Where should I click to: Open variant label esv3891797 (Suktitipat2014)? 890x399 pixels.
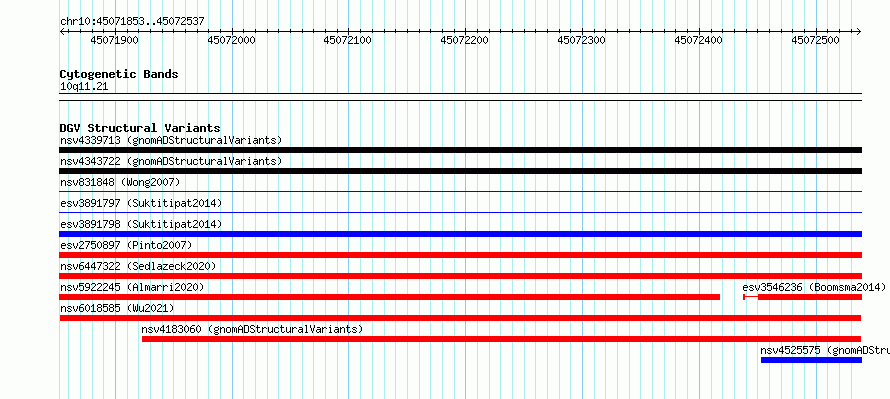(x=141, y=203)
